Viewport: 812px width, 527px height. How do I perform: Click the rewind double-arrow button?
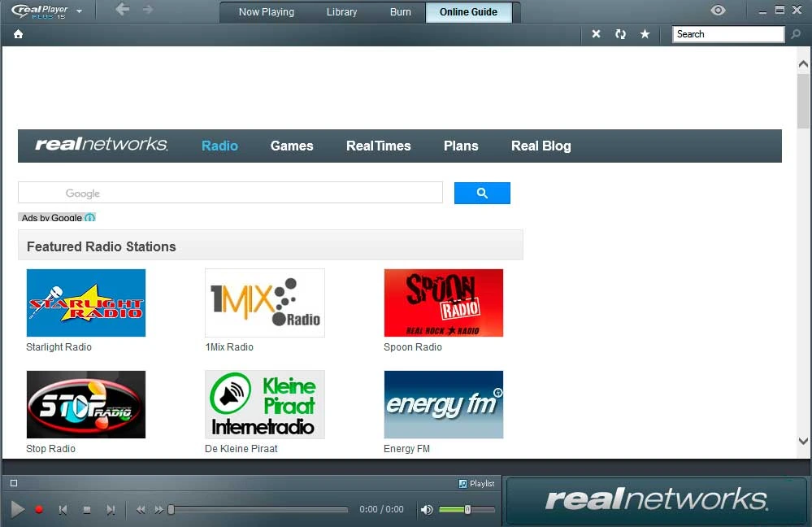[x=141, y=510]
